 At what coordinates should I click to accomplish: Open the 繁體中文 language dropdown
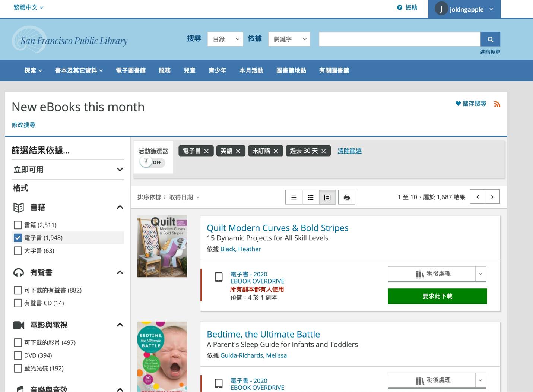coord(28,7)
